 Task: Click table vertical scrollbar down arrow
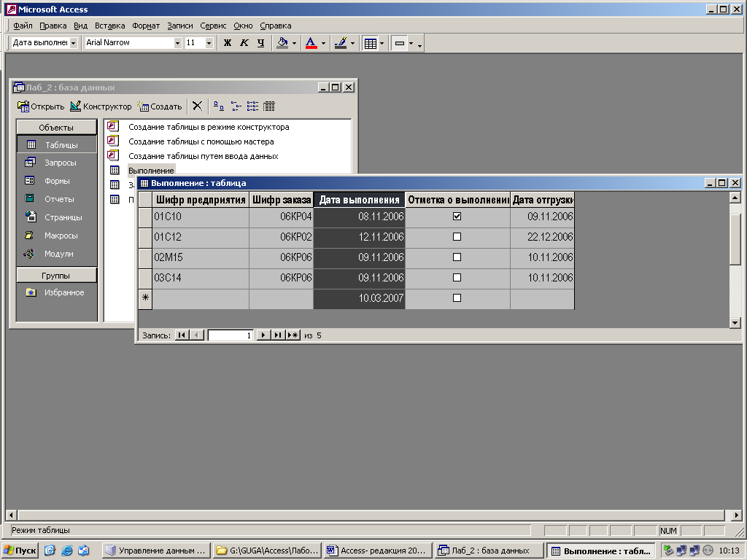point(735,323)
